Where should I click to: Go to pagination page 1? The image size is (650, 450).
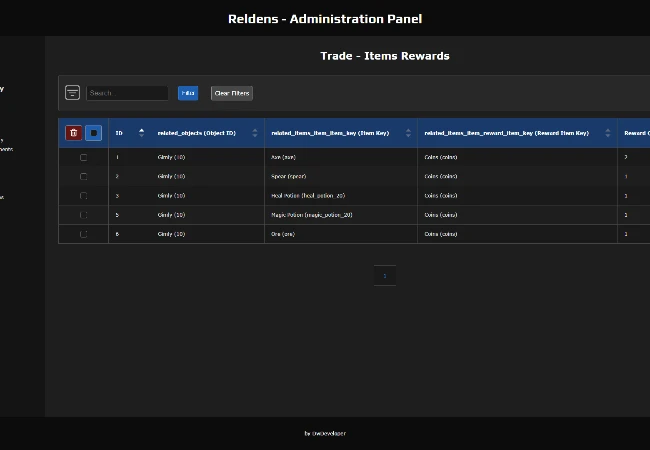(x=385, y=276)
